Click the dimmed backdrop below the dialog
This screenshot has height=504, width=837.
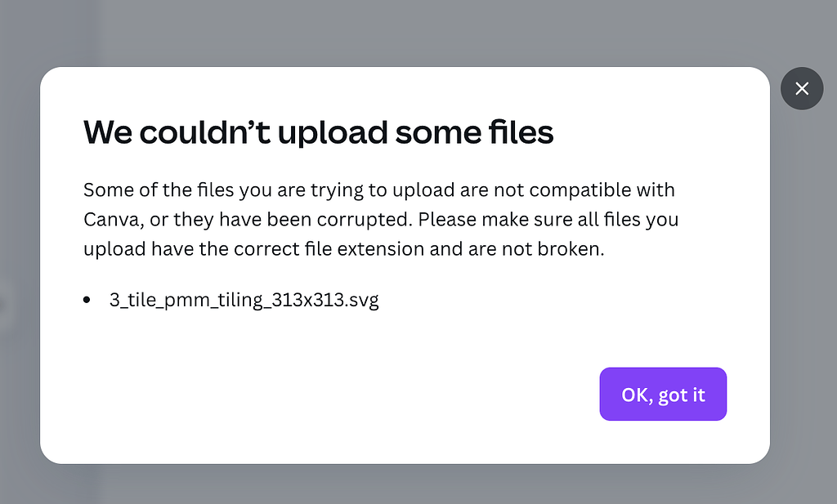tap(409, 485)
